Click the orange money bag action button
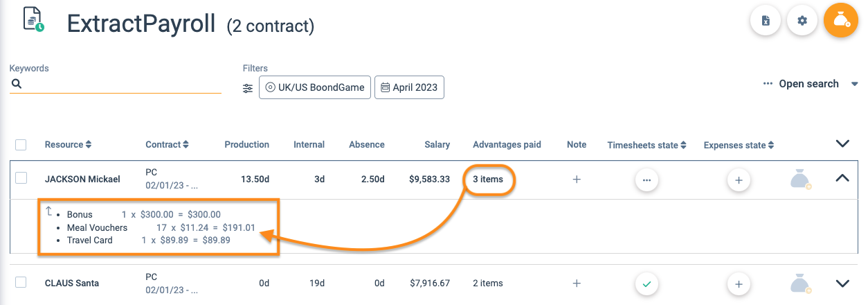868x305 pixels. 841,21
